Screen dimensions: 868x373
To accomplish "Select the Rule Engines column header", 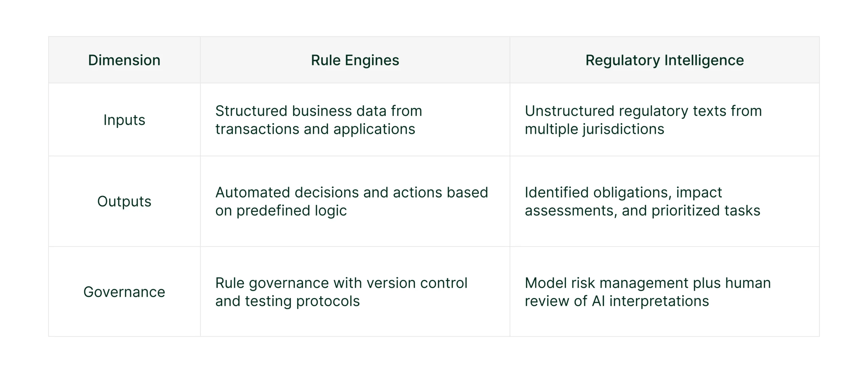I will coord(355,60).
